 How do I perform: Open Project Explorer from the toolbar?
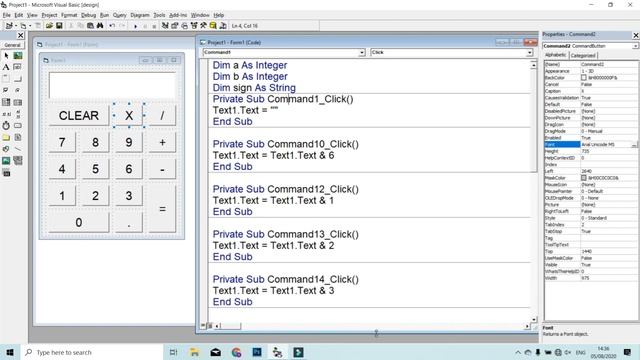[x=165, y=26]
